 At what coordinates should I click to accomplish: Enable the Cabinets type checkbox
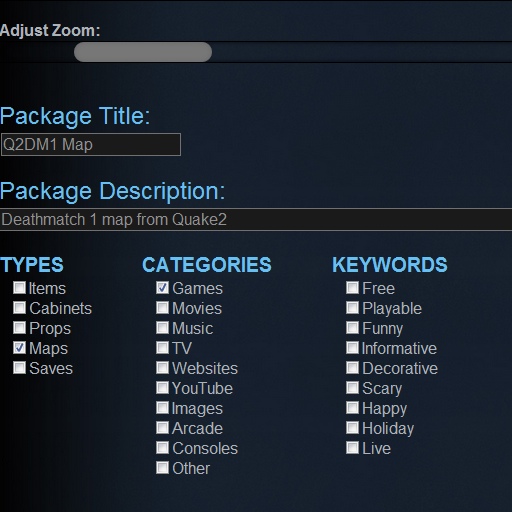coord(19,308)
